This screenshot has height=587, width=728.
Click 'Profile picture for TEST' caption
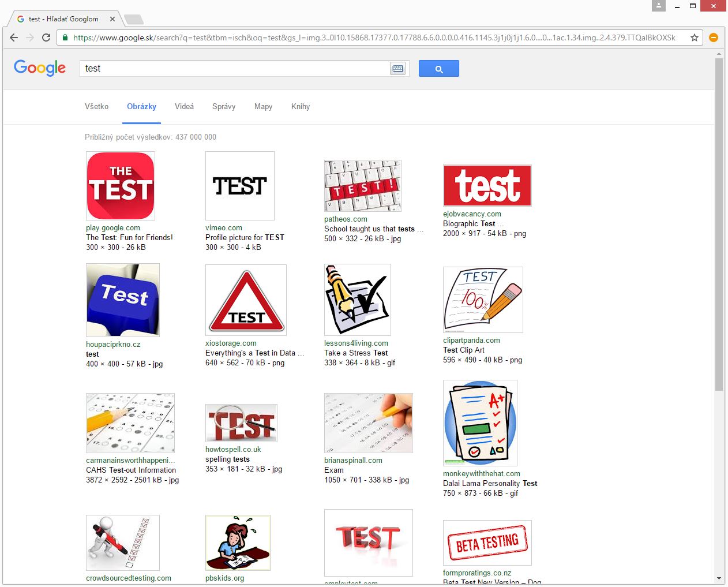tap(245, 238)
